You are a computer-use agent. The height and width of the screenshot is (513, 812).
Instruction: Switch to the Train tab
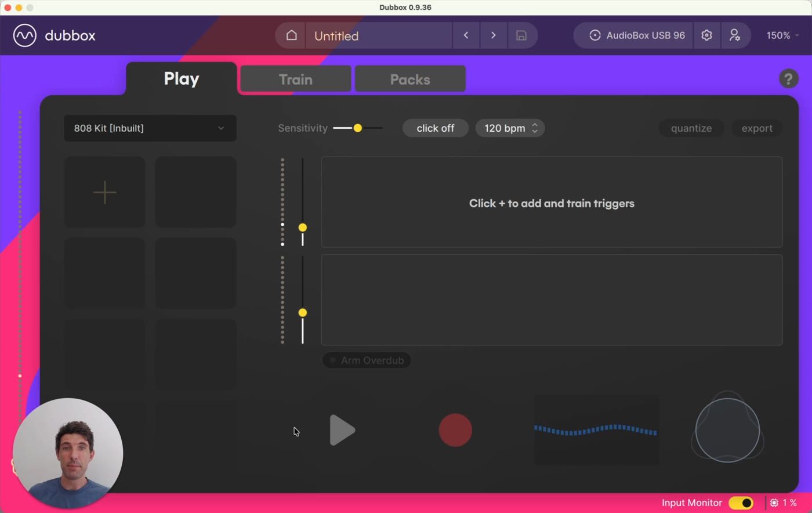click(296, 79)
